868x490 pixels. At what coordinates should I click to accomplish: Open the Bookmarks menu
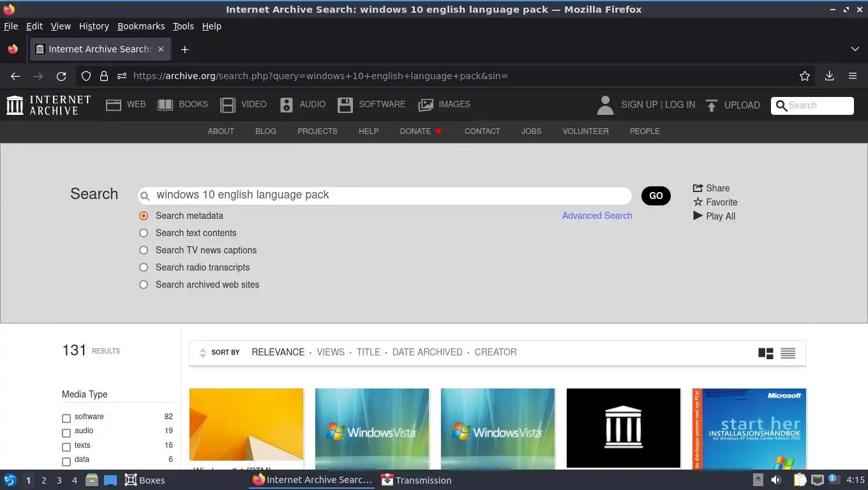click(141, 26)
